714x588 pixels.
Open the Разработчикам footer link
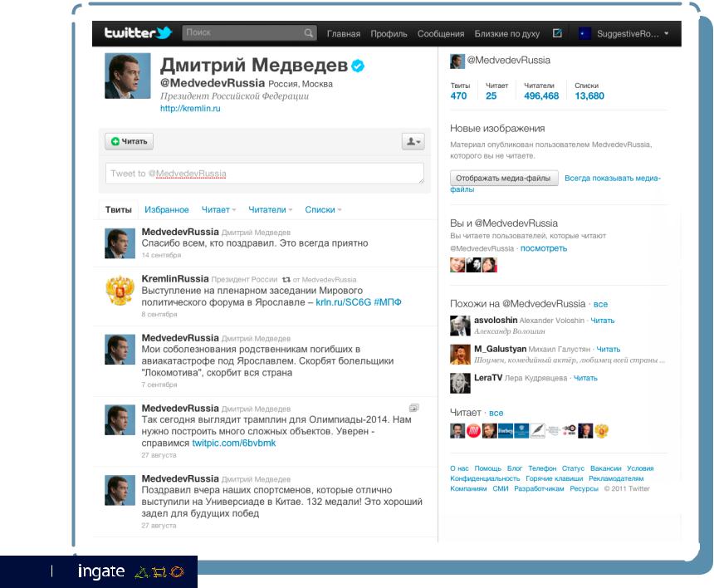pyautogui.click(x=539, y=488)
